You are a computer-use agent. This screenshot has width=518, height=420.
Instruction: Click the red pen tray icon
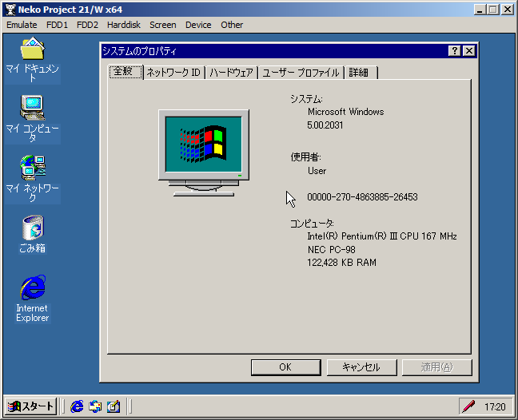(x=468, y=406)
